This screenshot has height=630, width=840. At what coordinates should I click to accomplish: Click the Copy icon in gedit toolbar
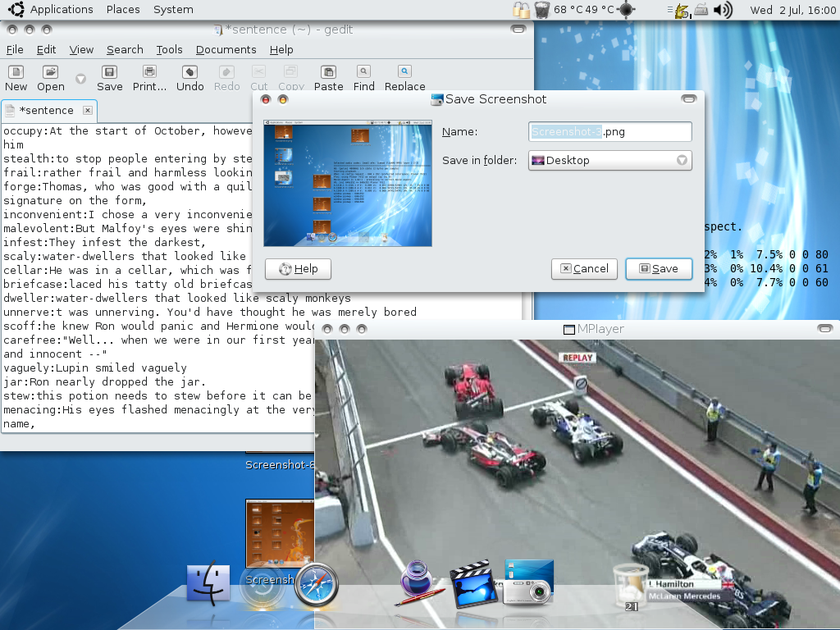291,72
